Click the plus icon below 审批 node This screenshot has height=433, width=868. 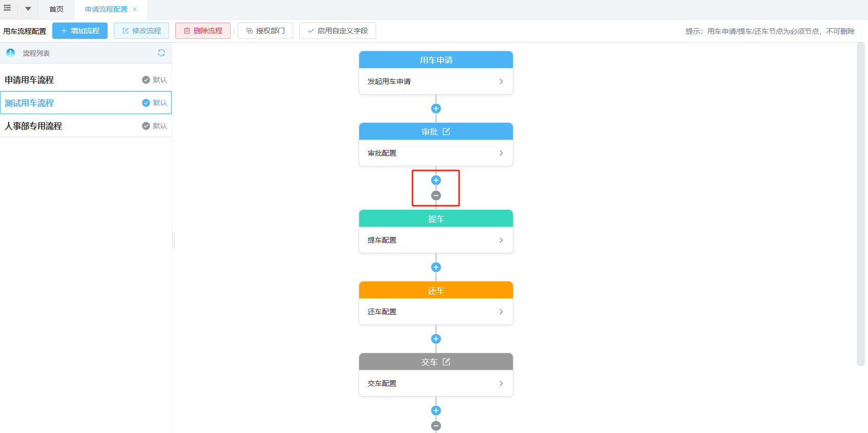point(436,180)
